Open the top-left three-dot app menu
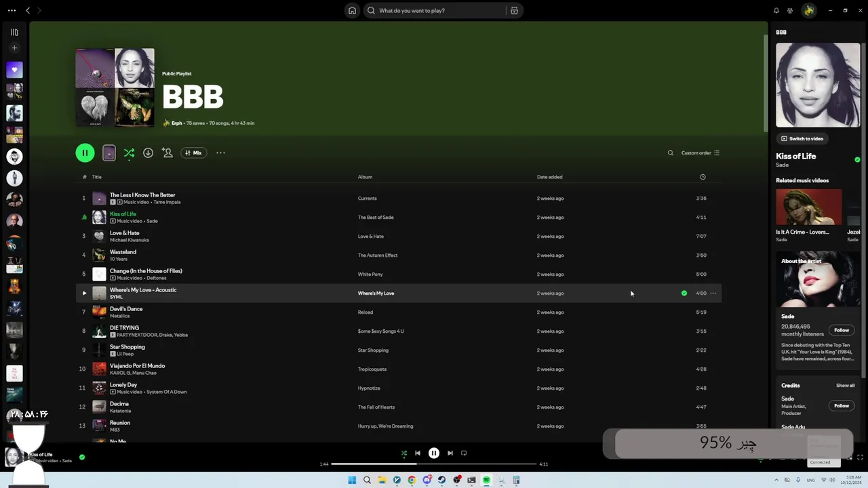 click(x=12, y=10)
